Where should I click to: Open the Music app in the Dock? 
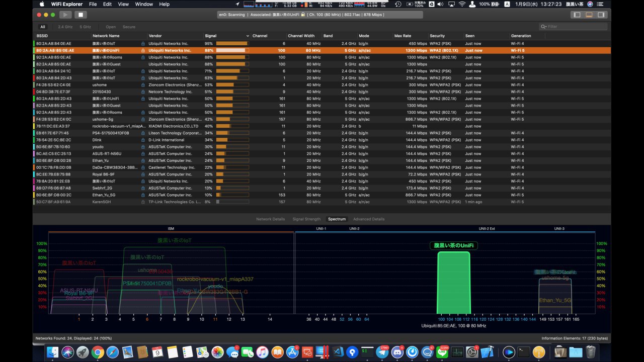pos(262,352)
